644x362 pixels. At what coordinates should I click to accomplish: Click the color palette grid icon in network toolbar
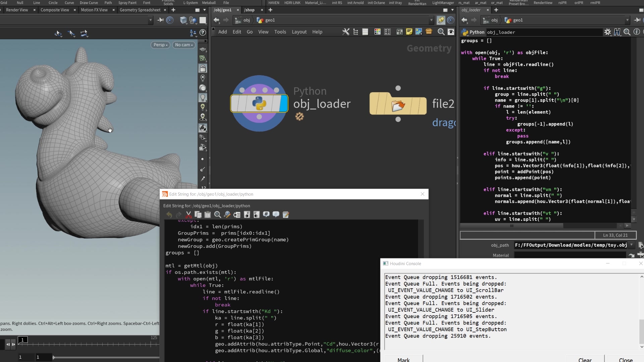coord(377,32)
